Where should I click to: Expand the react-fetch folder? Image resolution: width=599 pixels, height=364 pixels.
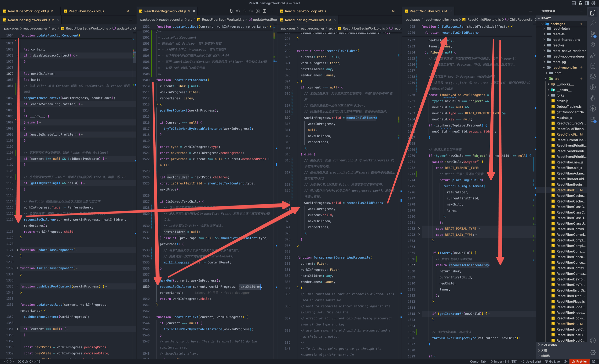pos(561,29)
